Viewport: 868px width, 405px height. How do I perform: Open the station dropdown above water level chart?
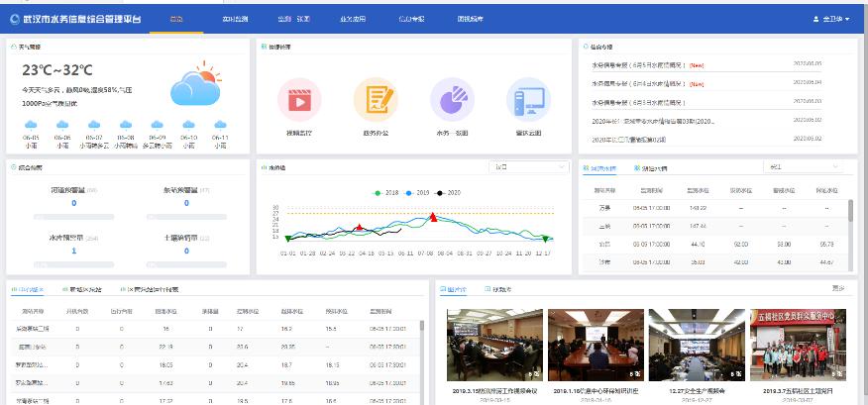pos(528,167)
